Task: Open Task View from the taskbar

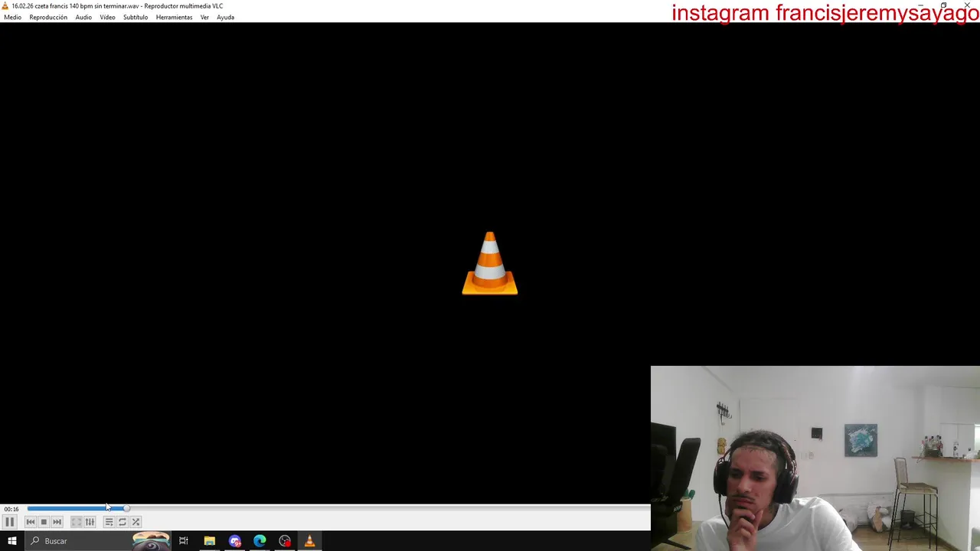Action: pos(184,541)
